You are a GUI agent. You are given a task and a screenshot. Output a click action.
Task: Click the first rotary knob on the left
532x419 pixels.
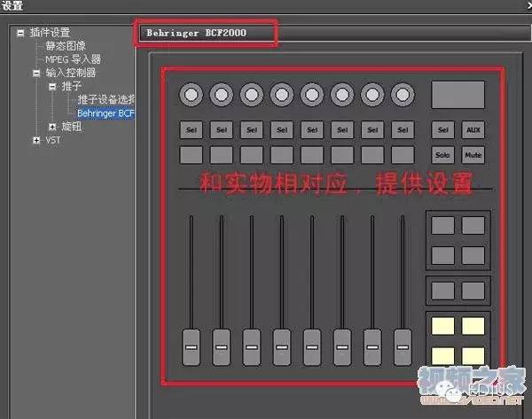(x=191, y=95)
